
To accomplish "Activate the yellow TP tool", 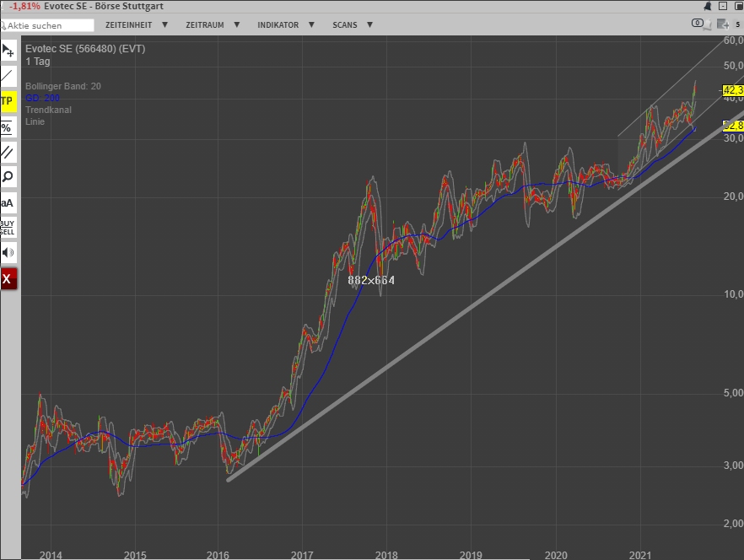I will tap(8, 101).
